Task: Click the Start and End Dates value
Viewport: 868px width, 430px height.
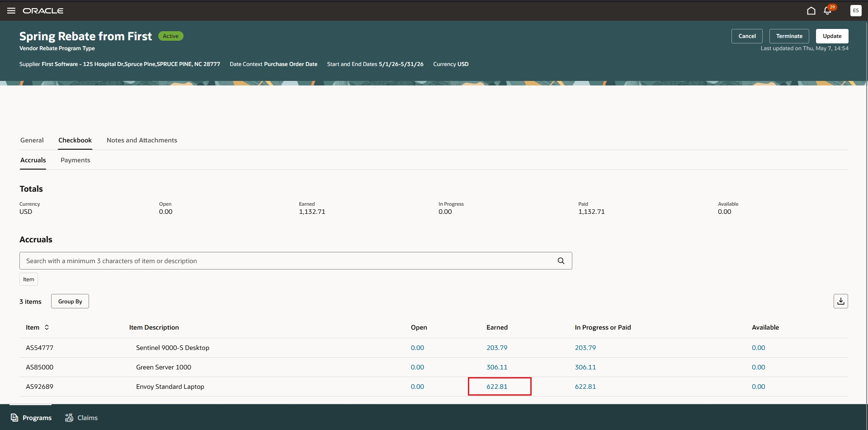Action: 401,64
